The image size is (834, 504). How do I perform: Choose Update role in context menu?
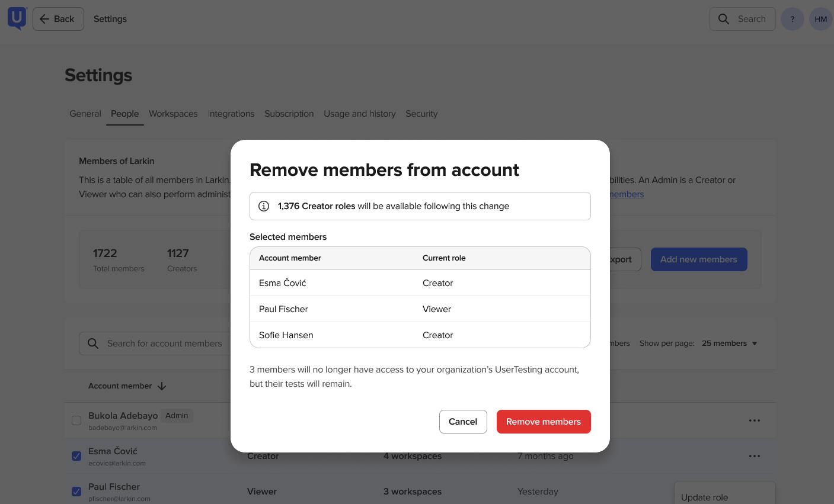[x=705, y=497]
